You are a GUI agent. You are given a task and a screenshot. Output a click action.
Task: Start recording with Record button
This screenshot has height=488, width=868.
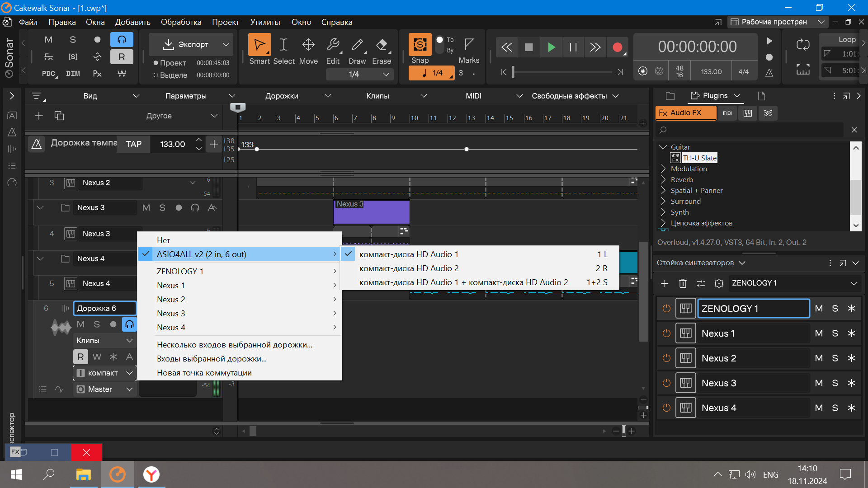click(x=618, y=47)
